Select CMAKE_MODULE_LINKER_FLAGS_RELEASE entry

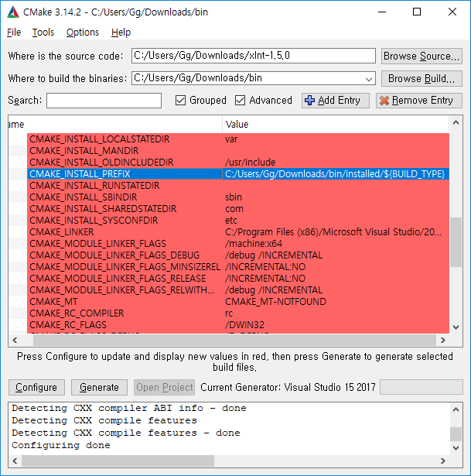click(x=118, y=279)
